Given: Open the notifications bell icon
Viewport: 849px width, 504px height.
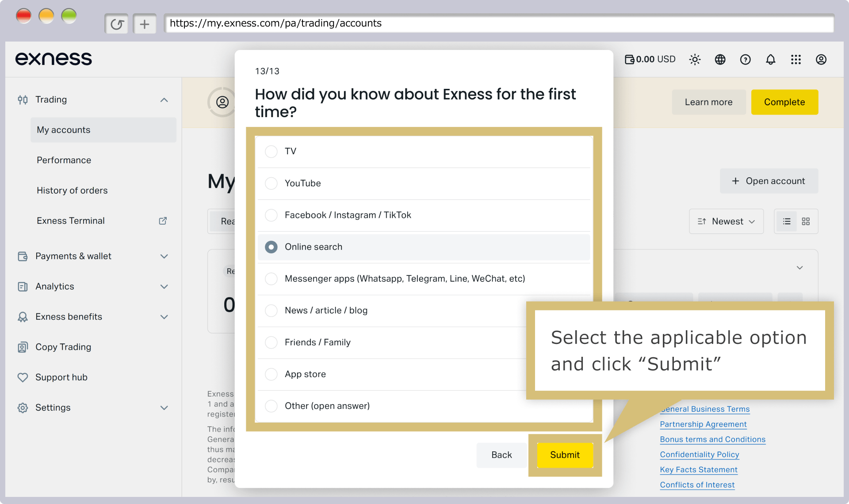Looking at the screenshot, I should pos(770,59).
